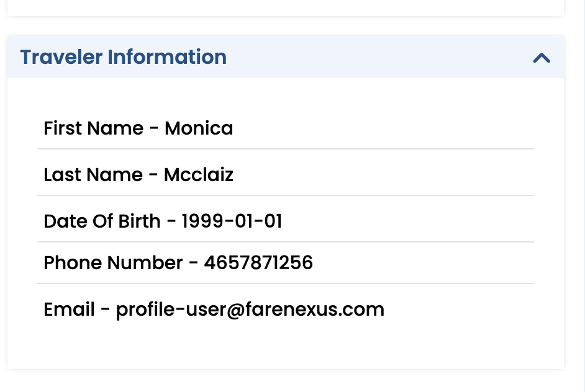
Task: Click the divider line below Phone Number
Action: click(x=286, y=283)
